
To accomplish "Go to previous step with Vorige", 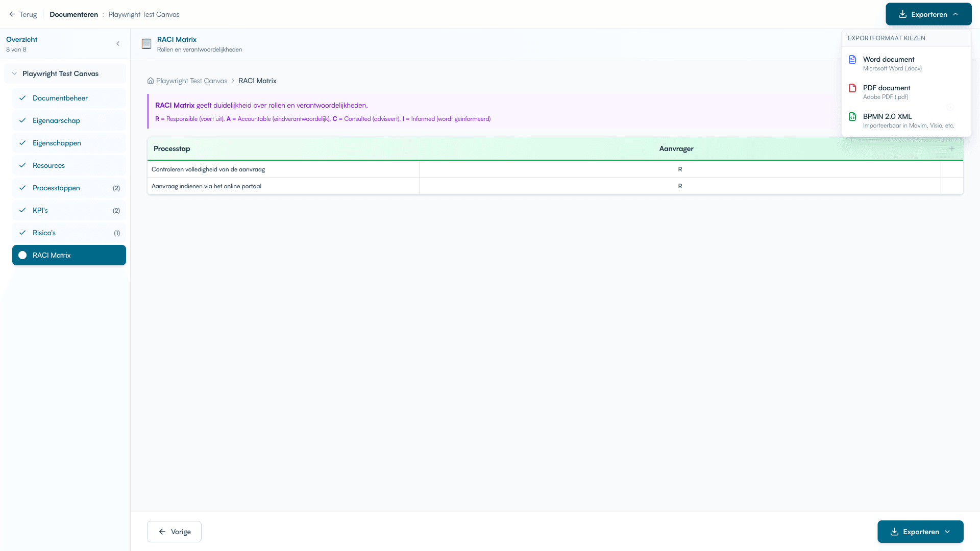I will pyautogui.click(x=174, y=532).
